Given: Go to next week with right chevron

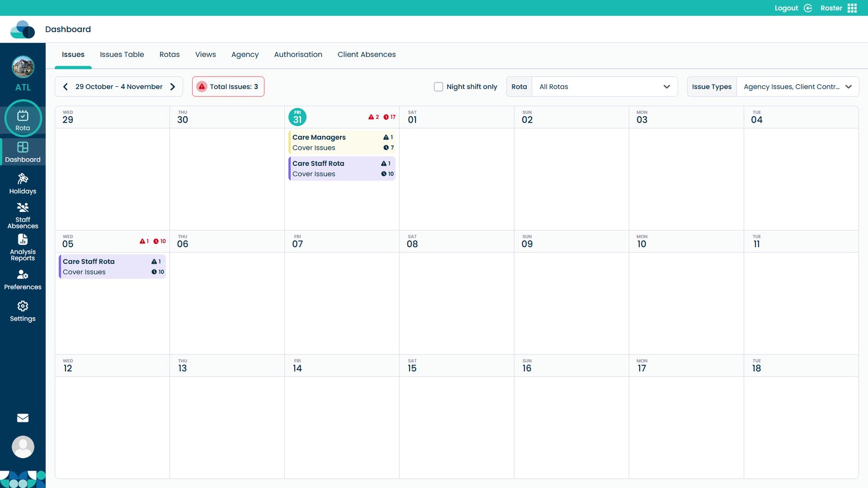Looking at the screenshot, I should [173, 87].
